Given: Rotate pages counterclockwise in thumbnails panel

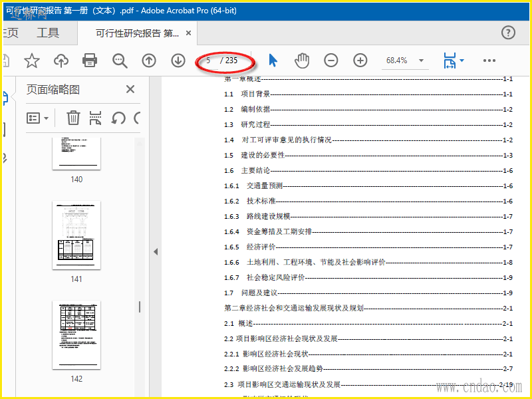Looking at the screenshot, I should 118,118.
